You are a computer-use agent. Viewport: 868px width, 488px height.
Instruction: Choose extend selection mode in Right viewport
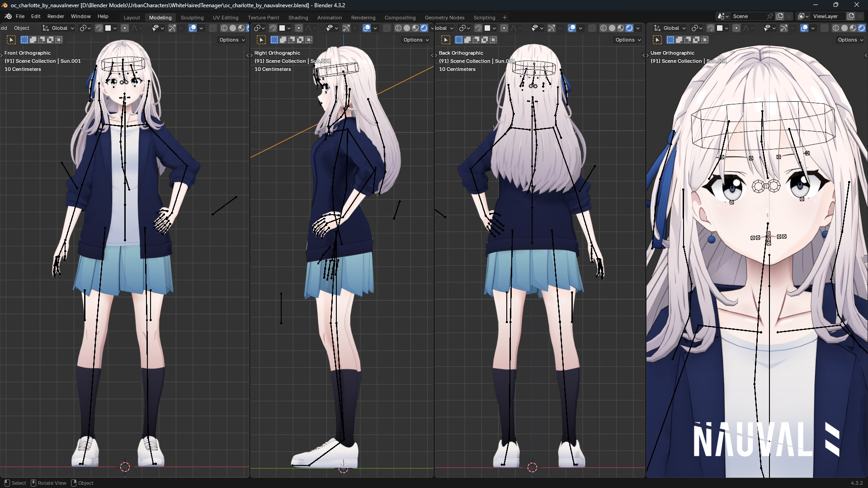coord(283,40)
